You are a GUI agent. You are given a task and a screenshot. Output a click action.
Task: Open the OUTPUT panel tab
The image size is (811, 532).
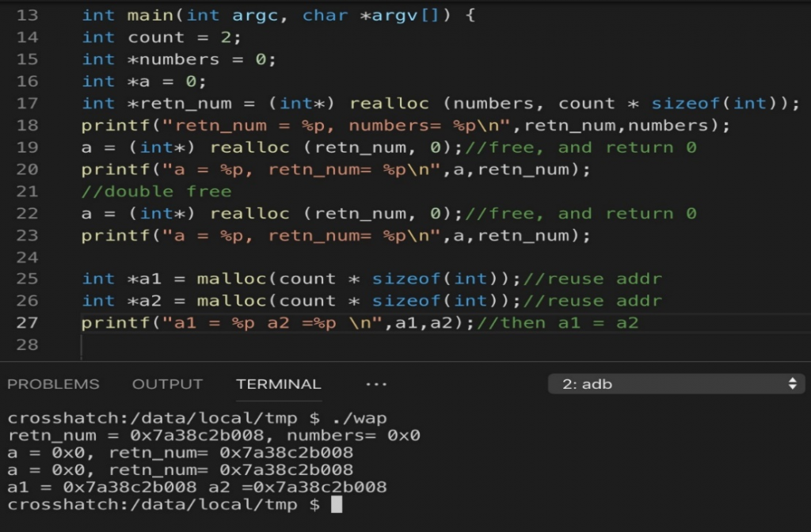click(x=167, y=385)
